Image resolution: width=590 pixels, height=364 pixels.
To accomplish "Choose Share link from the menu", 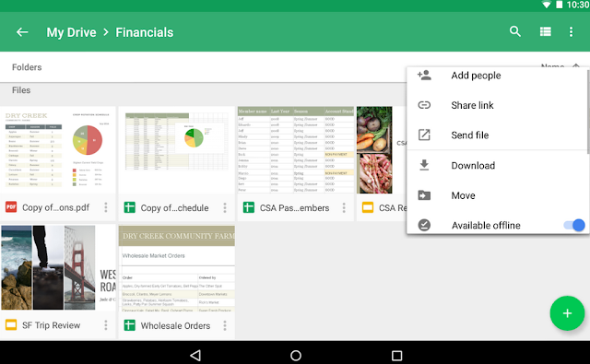I will pyautogui.click(x=472, y=105).
